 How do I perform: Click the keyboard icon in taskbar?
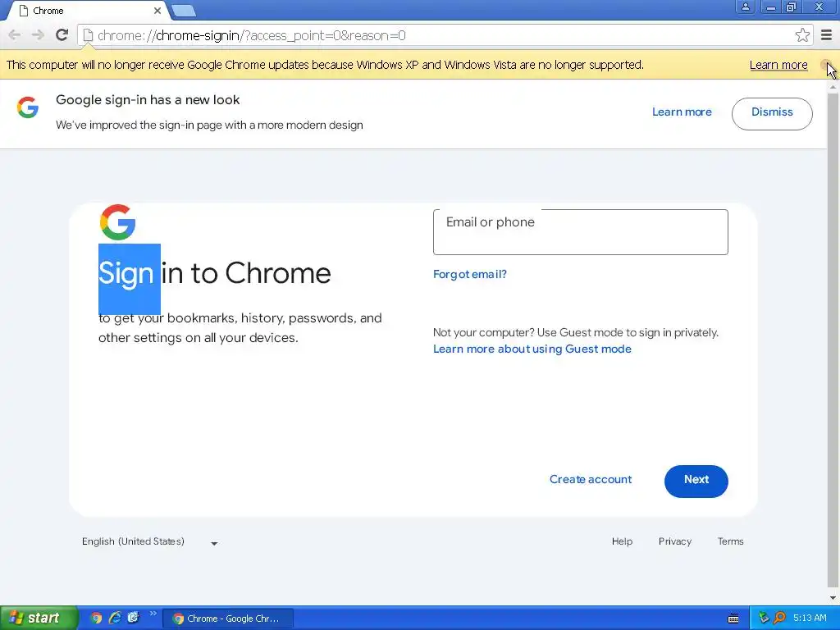[733, 619]
